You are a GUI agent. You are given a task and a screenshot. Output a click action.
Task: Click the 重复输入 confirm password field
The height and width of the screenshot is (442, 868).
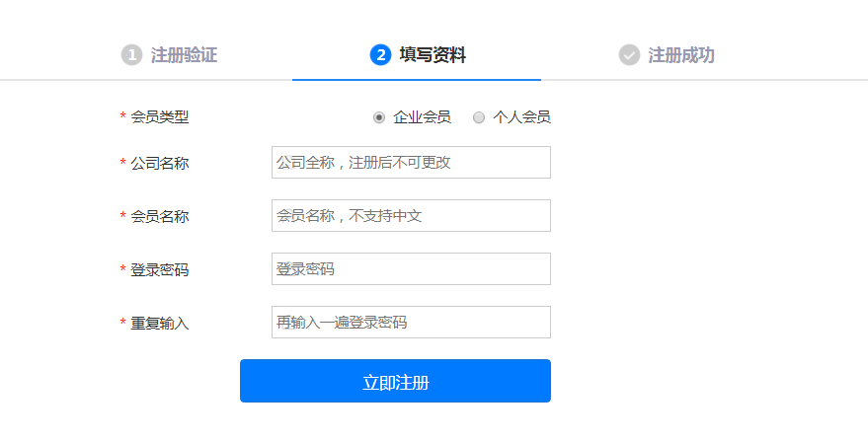pyautogui.click(x=411, y=323)
